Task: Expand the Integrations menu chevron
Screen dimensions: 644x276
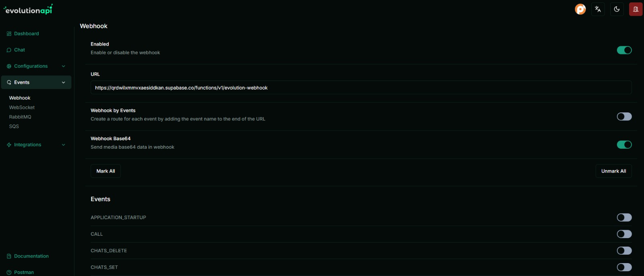Action: [x=63, y=145]
